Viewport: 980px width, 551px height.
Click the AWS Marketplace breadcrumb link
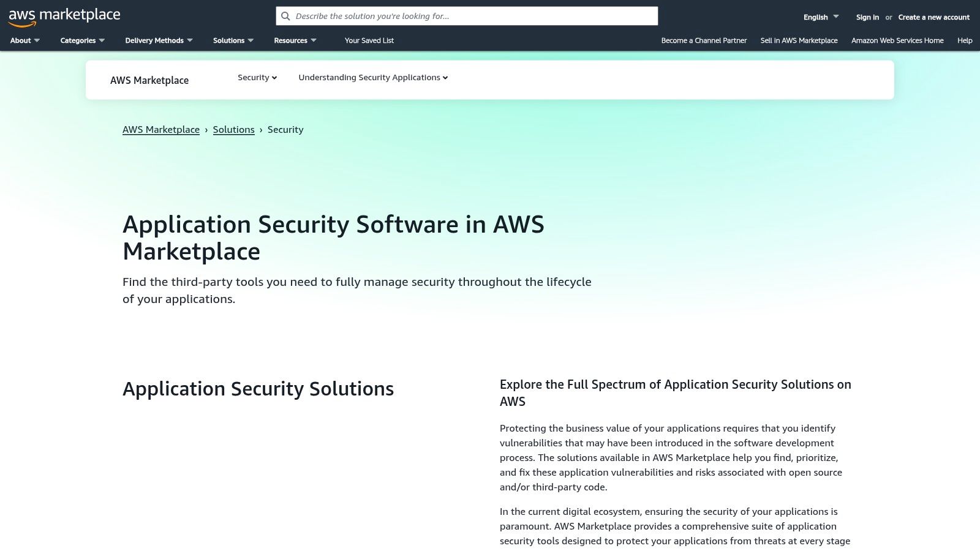click(x=161, y=129)
